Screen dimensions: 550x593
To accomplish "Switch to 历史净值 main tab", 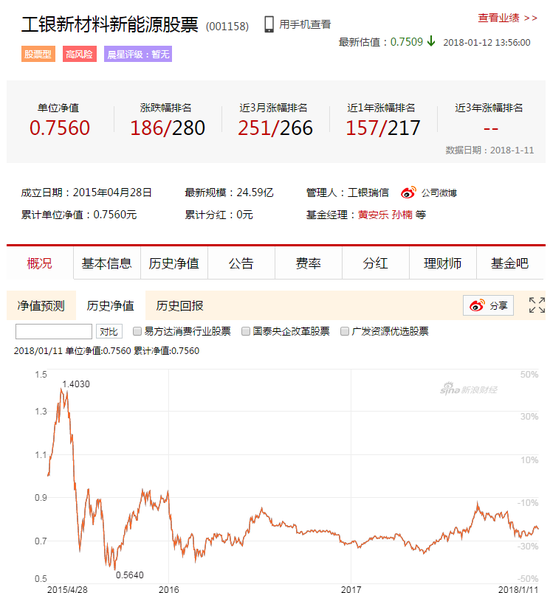I will [x=174, y=263].
